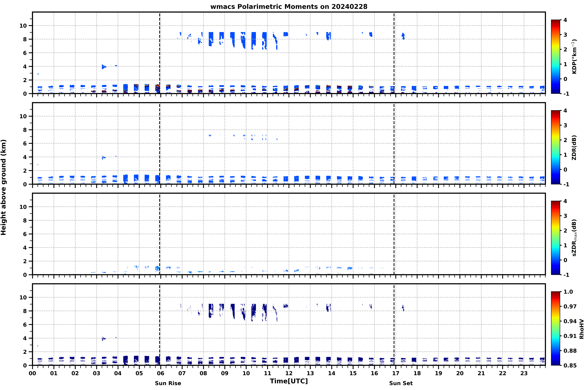Click the sZDRmax(dB) colorbar text label

[x=574, y=238]
